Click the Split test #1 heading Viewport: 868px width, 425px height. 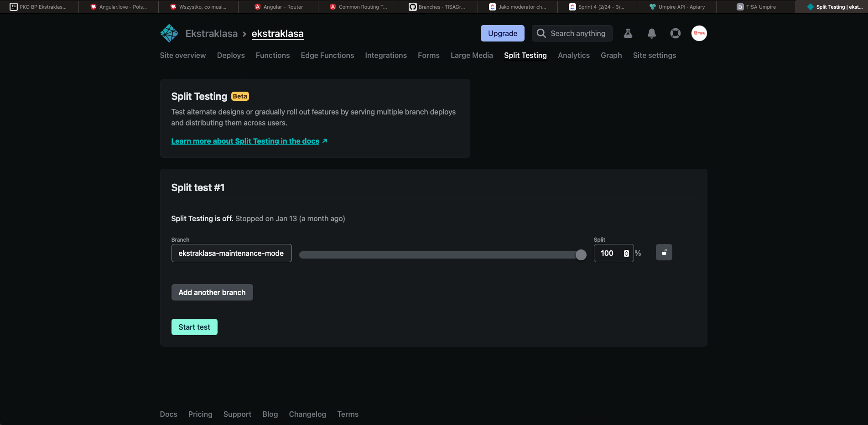tap(198, 187)
